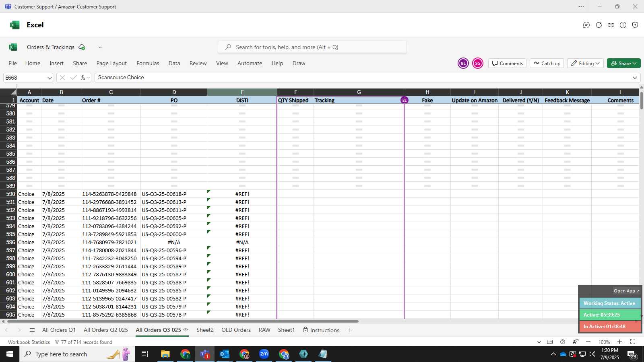The image size is (644, 362).
Task: Click the BL collaborator avatar
Action: [x=463, y=63]
